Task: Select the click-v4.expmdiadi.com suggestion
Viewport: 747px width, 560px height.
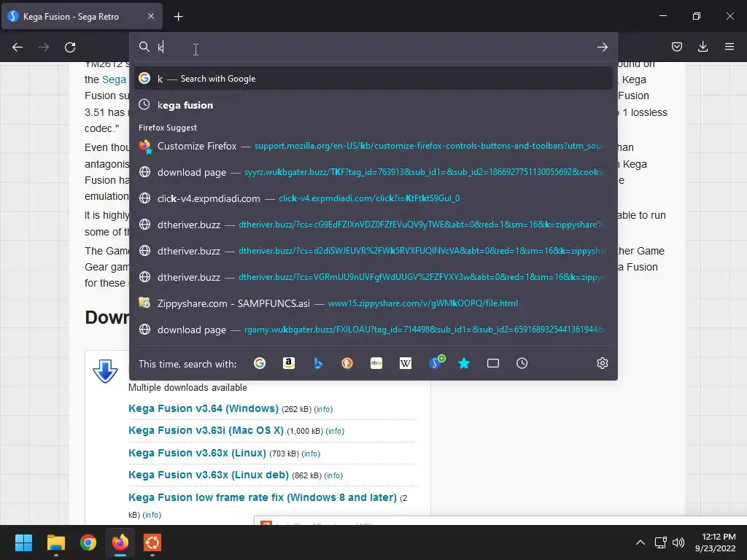Action: click(373, 198)
